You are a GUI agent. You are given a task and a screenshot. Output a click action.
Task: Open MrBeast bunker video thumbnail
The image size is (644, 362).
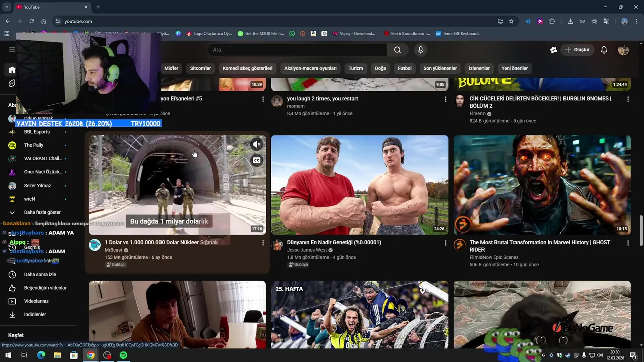point(177,185)
